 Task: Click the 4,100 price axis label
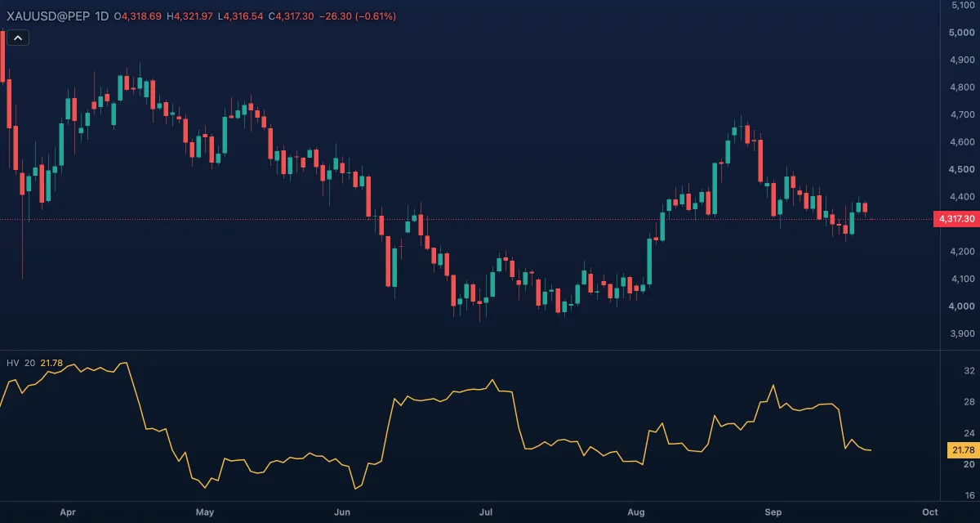(x=960, y=279)
